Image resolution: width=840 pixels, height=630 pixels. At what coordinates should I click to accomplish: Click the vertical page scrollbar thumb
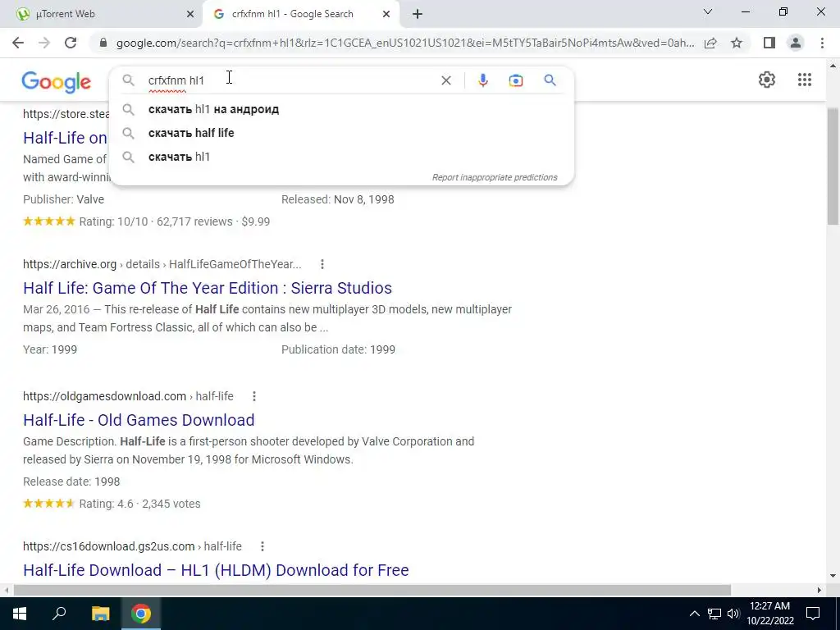tap(833, 166)
